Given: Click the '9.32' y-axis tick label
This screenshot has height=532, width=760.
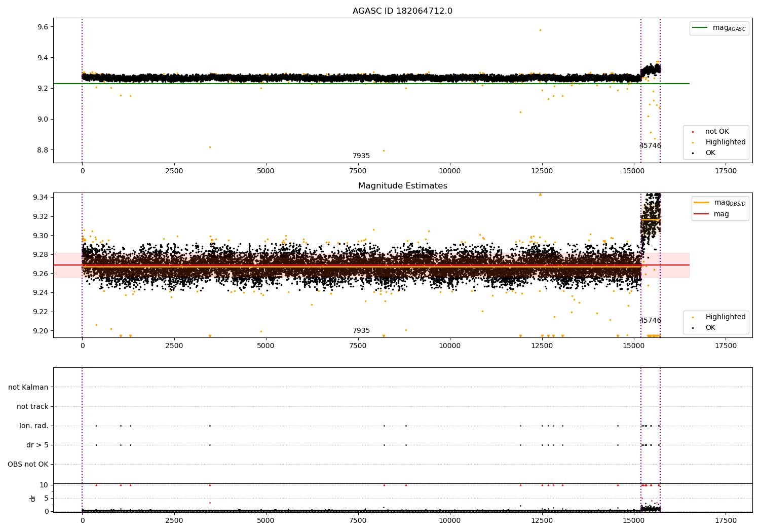Looking at the screenshot, I should pos(41,216).
